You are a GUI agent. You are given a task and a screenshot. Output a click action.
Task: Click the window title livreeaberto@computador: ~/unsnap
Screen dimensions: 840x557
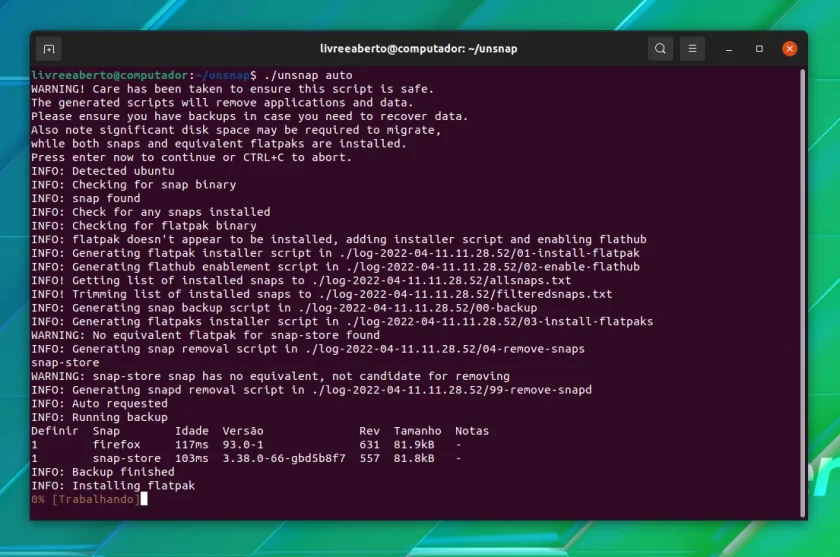point(418,49)
